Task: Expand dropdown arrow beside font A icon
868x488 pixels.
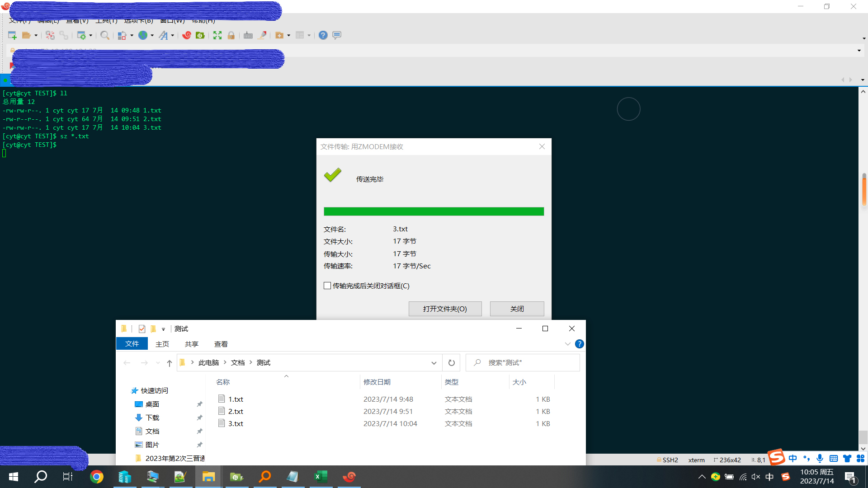Action: pyautogui.click(x=173, y=35)
